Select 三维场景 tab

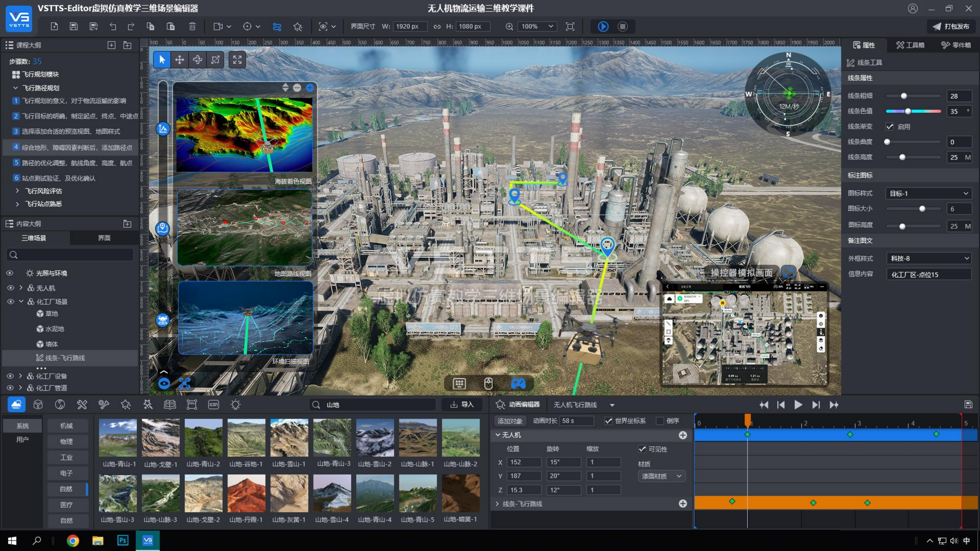click(x=34, y=238)
